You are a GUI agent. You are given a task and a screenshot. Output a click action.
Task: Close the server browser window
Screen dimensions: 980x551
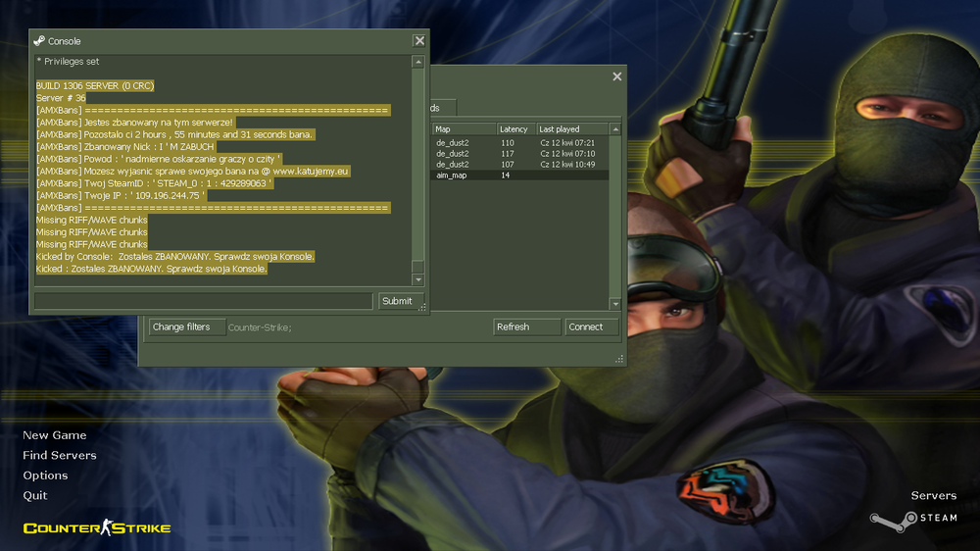[x=616, y=76]
